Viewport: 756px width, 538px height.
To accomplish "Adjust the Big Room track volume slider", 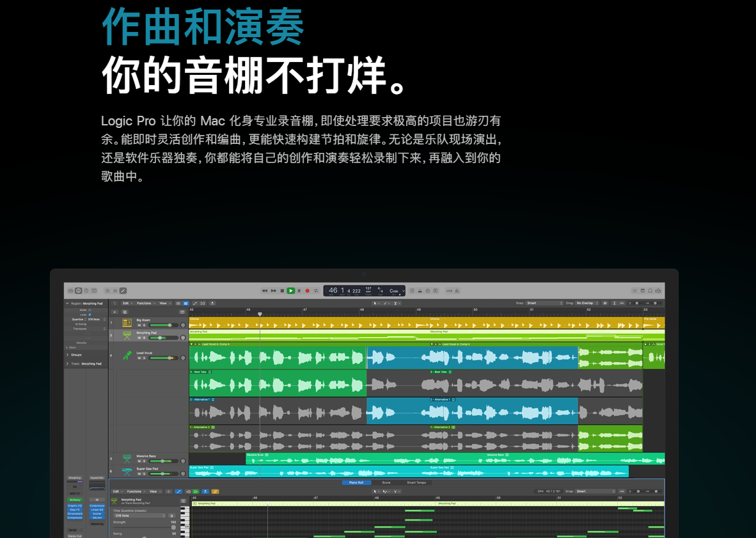I will [x=164, y=326].
